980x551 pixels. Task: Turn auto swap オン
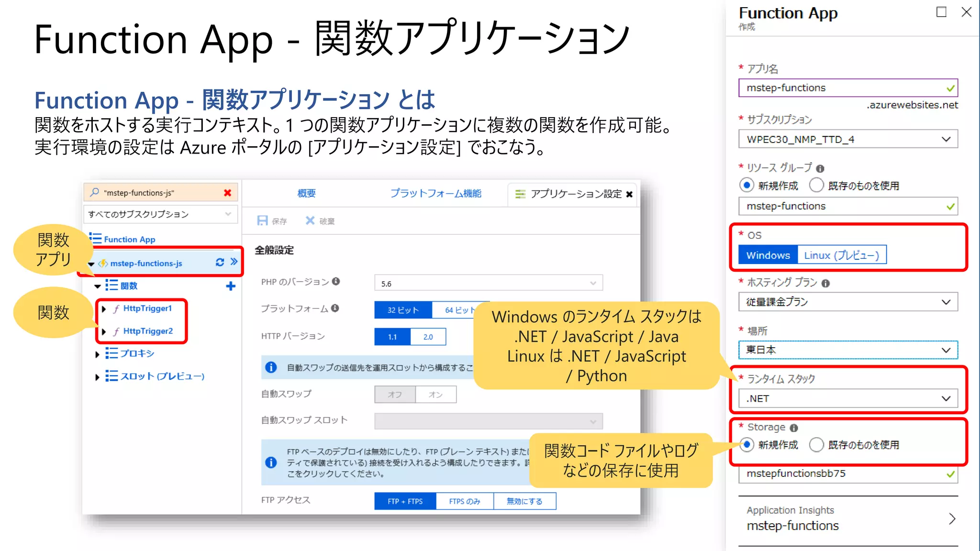(435, 395)
